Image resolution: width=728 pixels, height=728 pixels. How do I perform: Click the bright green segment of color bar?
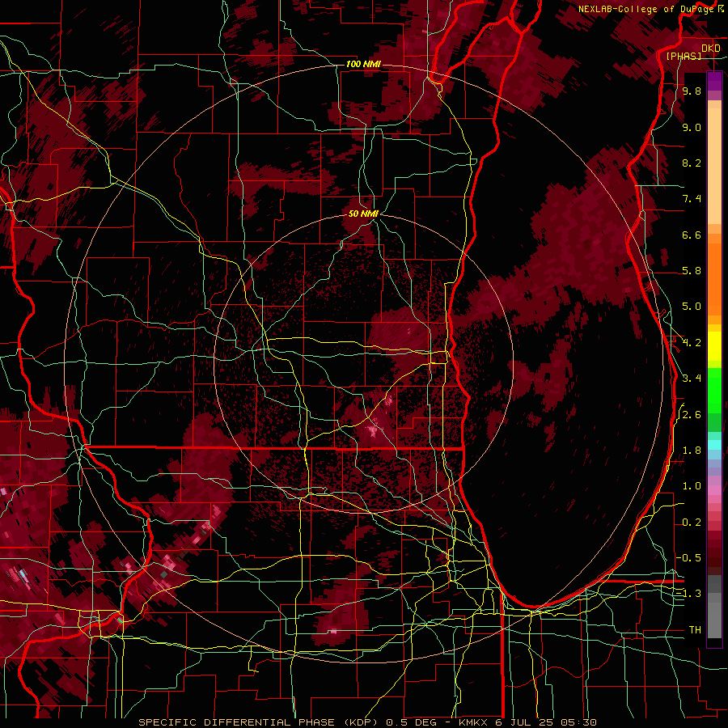pos(714,392)
